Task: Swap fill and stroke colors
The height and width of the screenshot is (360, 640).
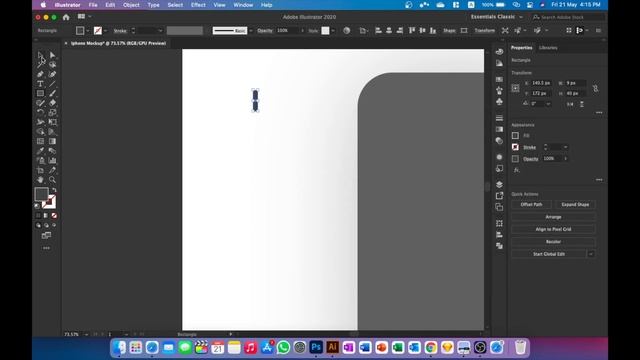Action: pyautogui.click(x=54, y=190)
